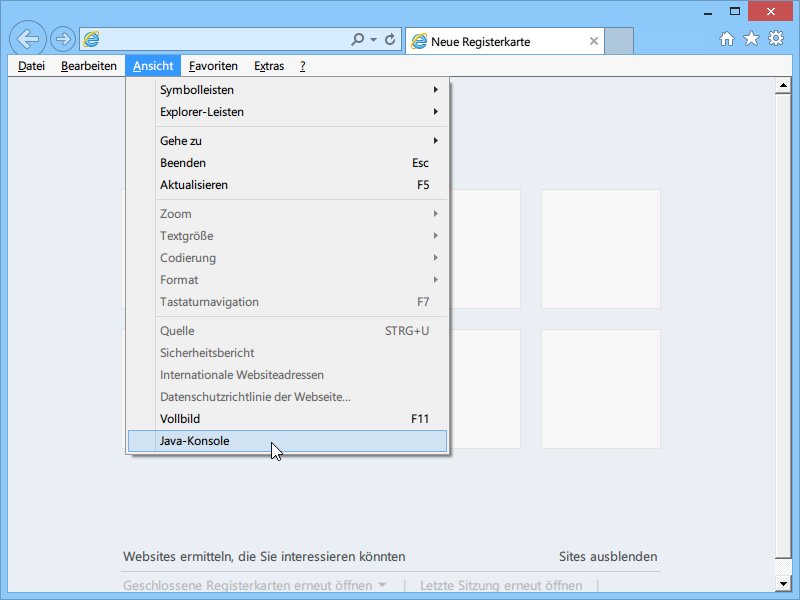
Task: Click the Internet Explorer icon in the address bar
Action: coord(91,39)
